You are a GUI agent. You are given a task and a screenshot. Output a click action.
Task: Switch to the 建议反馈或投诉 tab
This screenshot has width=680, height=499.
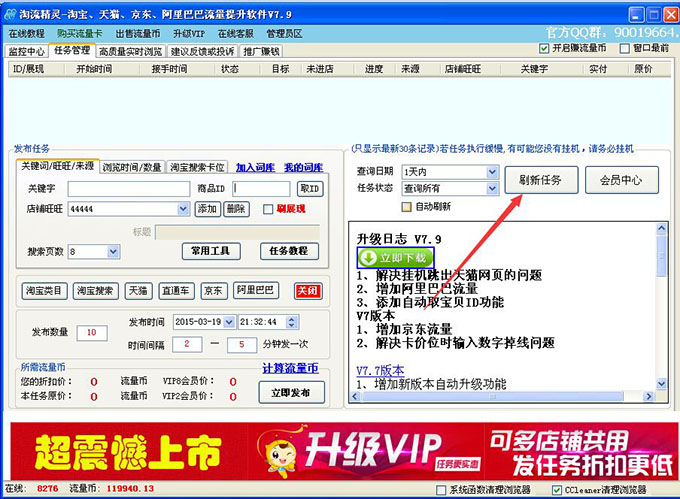click(x=203, y=52)
